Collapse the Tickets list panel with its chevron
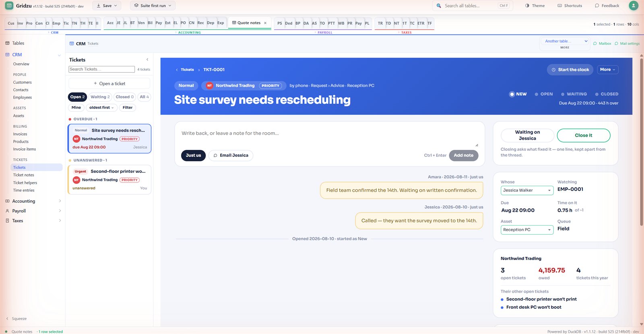644x334 pixels. coord(147,59)
